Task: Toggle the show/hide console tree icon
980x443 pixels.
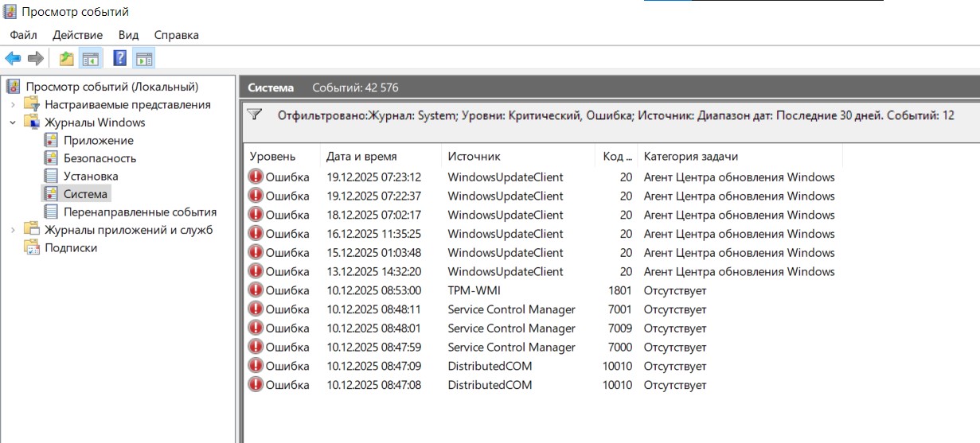Action: click(91, 58)
